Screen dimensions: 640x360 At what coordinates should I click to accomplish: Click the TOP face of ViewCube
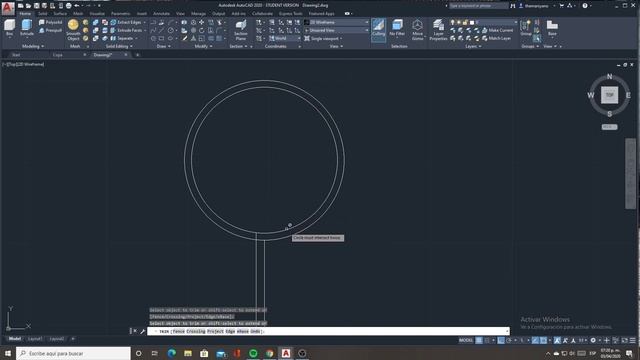[609, 95]
